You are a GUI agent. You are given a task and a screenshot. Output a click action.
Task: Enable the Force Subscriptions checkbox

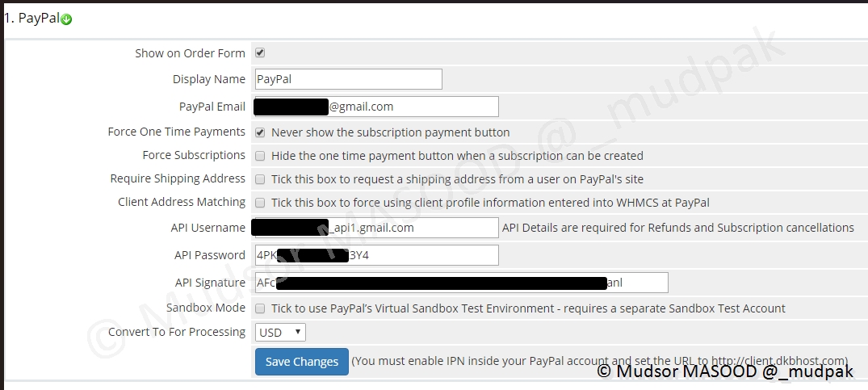260,156
